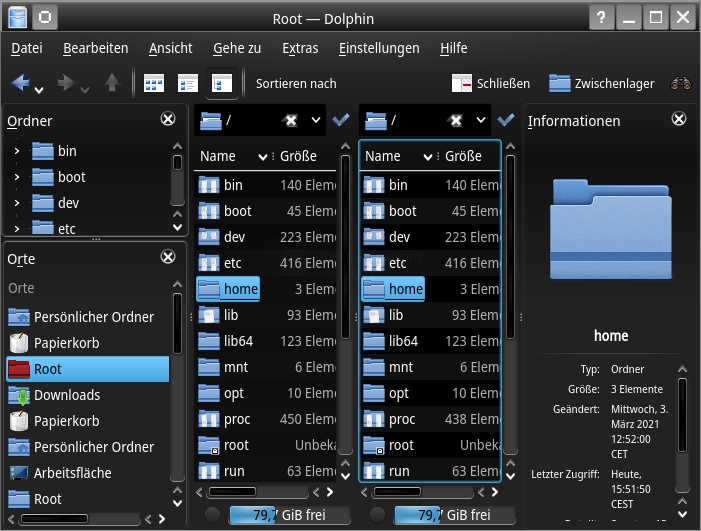Close the Informationen panel
The width and height of the screenshot is (701, 531).
[x=679, y=118]
